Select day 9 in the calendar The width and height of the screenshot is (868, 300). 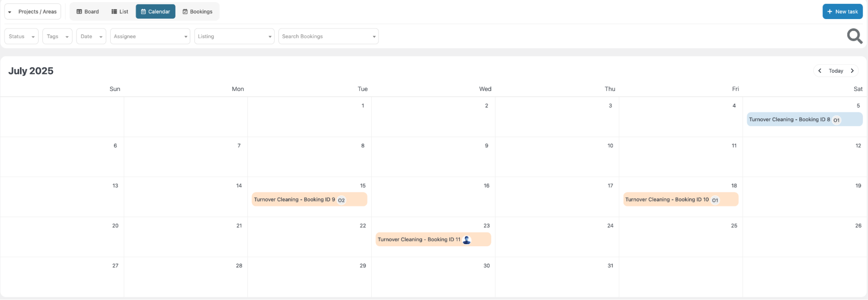tap(487, 146)
